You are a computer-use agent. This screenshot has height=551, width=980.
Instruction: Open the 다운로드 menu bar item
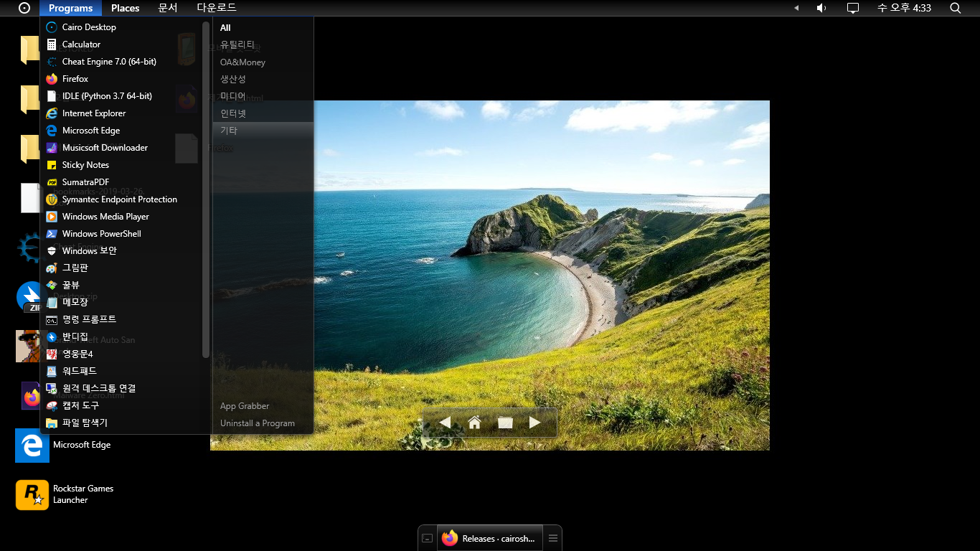[217, 8]
